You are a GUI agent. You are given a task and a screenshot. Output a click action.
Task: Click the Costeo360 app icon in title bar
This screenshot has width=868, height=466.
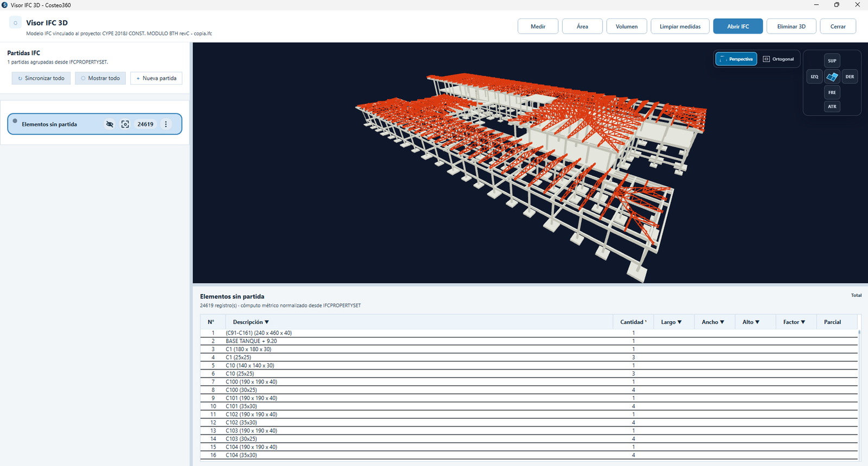(x=5, y=5)
